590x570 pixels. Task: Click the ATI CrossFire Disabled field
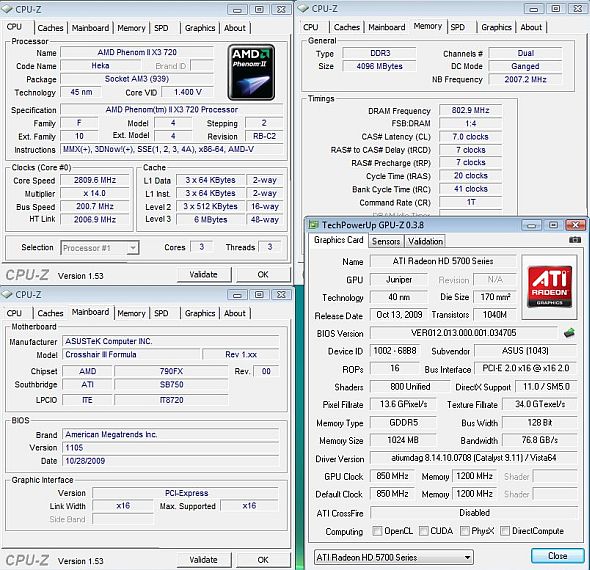(474, 513)
